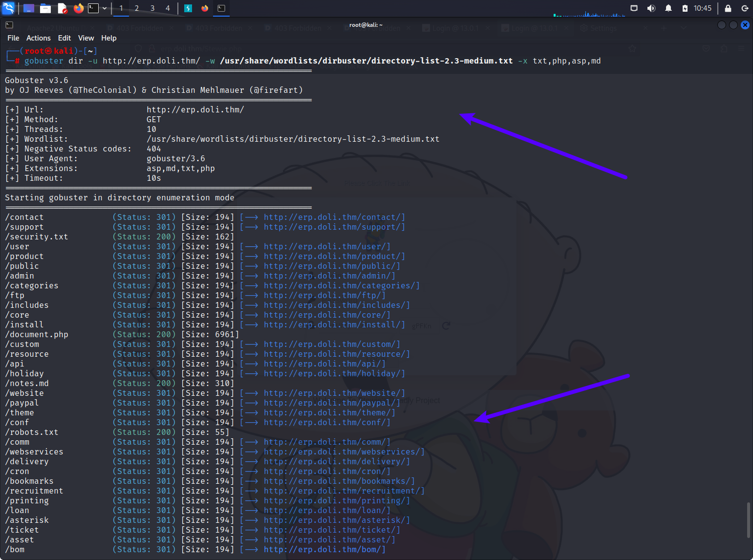
Task: Launch the terminal emulator from the panel
Action: [x=93, y=8]
